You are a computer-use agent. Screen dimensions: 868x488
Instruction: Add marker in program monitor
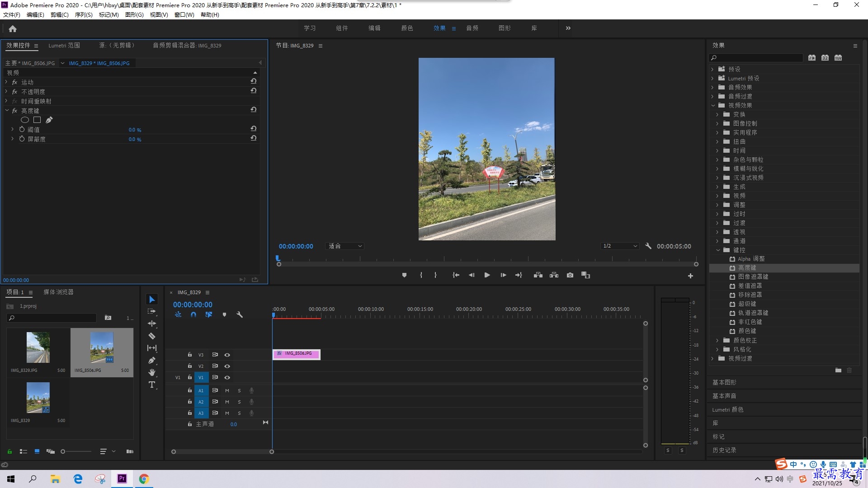pyautogui.click(x=404, y=275)
